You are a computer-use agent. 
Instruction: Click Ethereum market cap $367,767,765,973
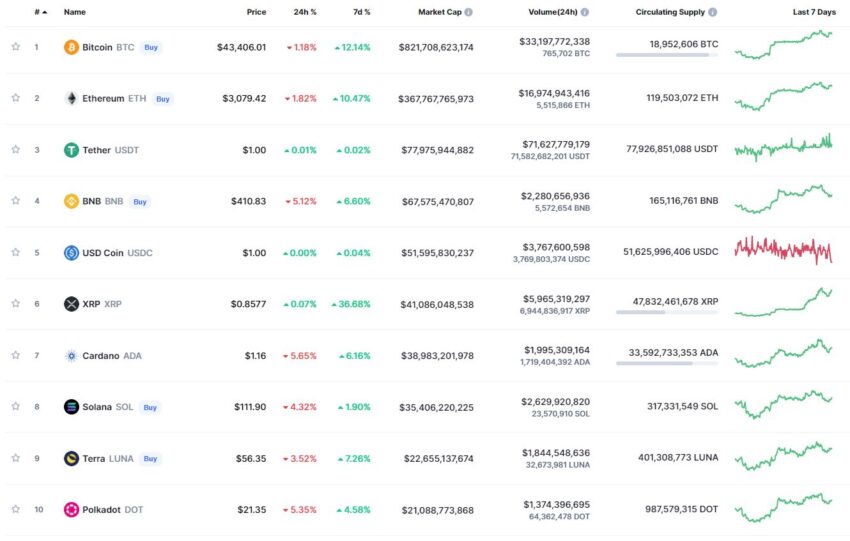[436, 99]
